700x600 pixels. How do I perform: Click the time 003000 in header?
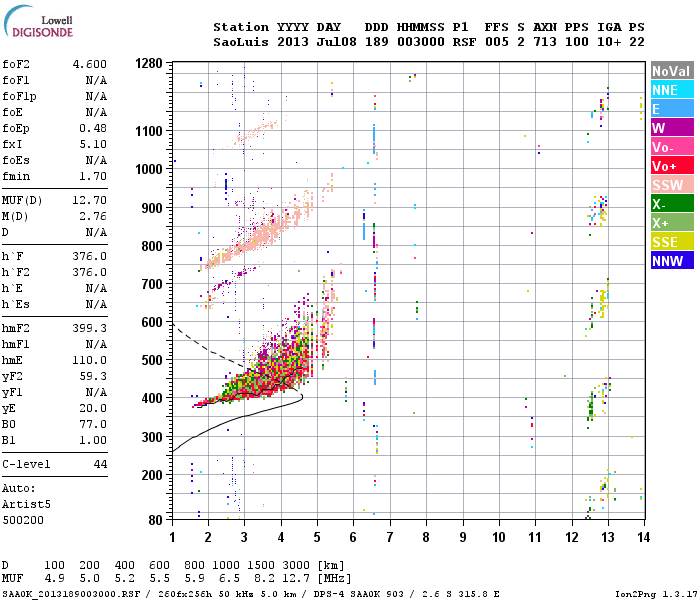pos(421,42)
